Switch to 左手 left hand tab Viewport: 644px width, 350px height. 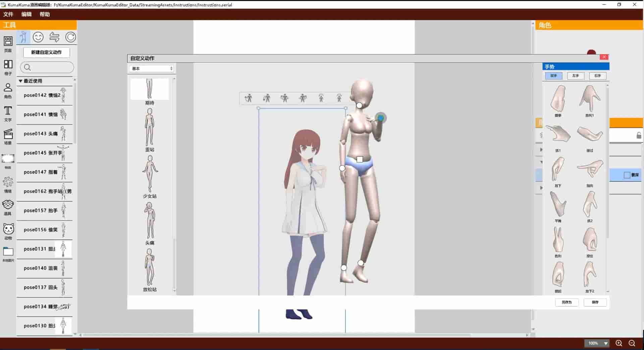click(575, 76)
